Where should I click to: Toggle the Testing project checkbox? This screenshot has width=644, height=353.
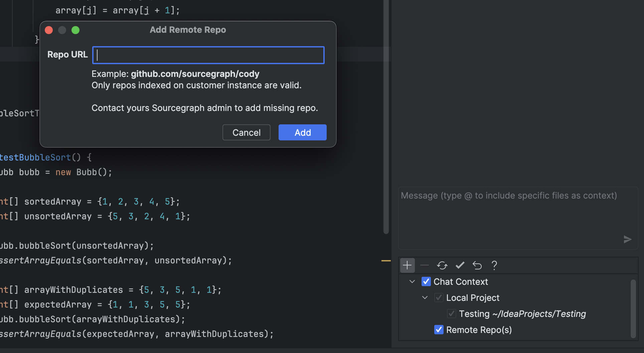coord(451,314)
